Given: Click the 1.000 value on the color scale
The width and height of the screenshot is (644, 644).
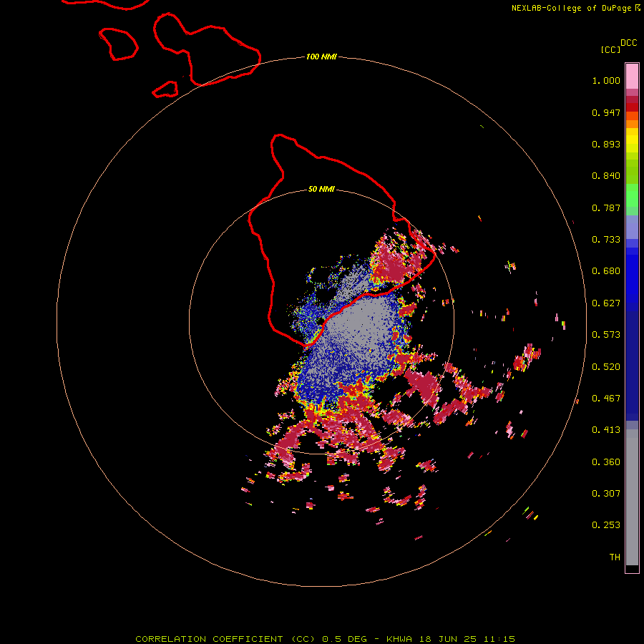Looking at the screenshot, I should click(606, 80).
